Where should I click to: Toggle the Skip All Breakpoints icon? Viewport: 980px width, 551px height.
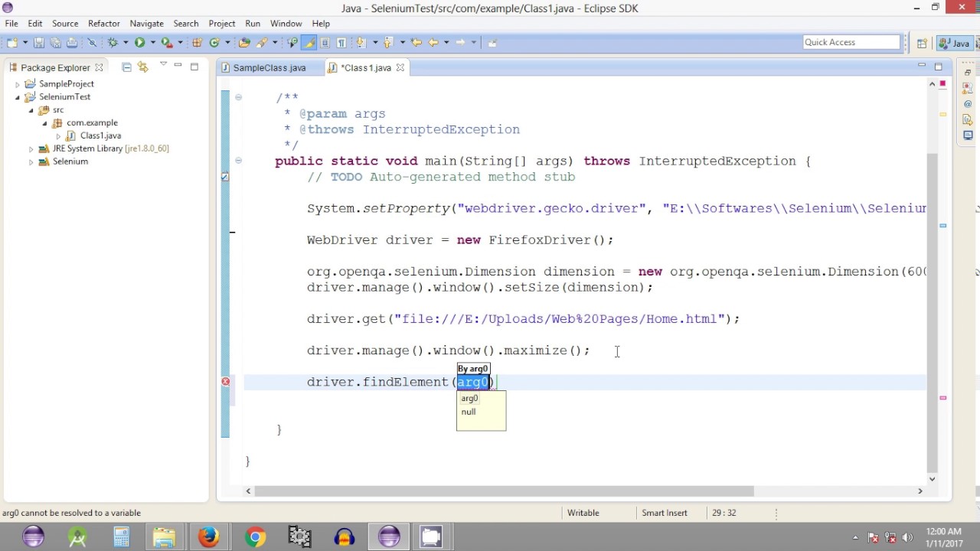[x=92, y=43]
